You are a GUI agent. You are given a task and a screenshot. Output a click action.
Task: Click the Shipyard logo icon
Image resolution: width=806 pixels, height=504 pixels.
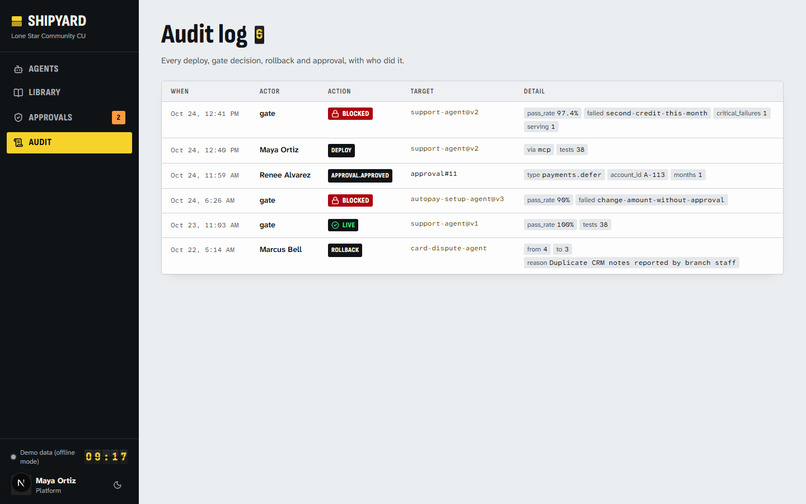tap(17, 21)
